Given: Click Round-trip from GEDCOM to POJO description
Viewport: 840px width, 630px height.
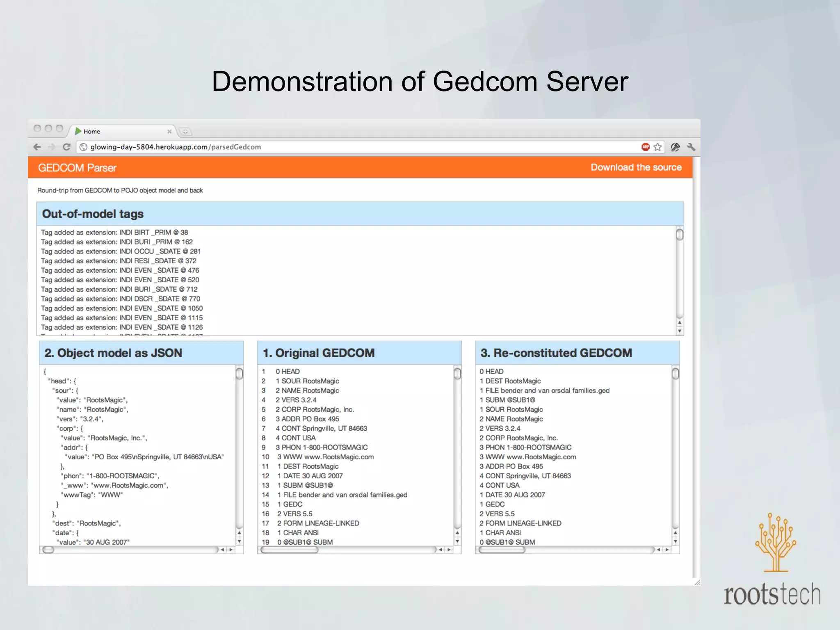Looking at the screenshot, I should [120, 190].
